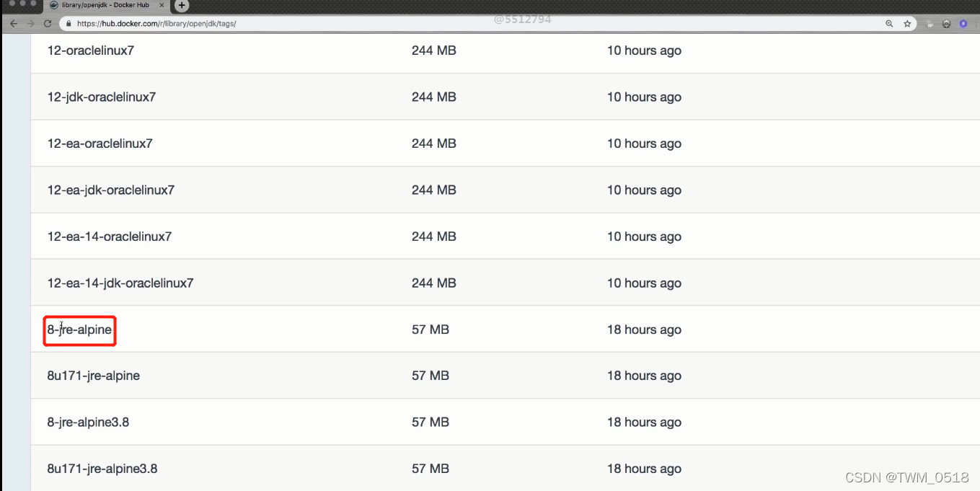Open a new tab with the plus button
The width and height of the screenshot is (980, 491).
(182, 6)
